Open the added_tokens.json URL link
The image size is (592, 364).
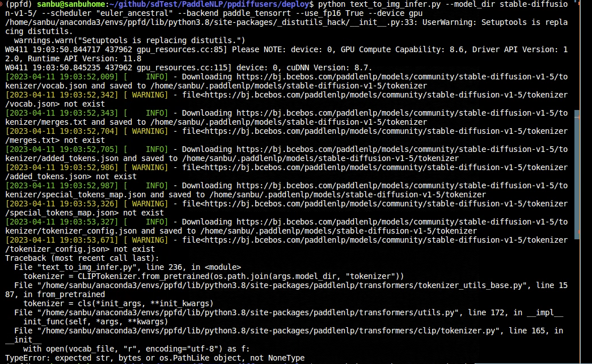pos(397,149)
